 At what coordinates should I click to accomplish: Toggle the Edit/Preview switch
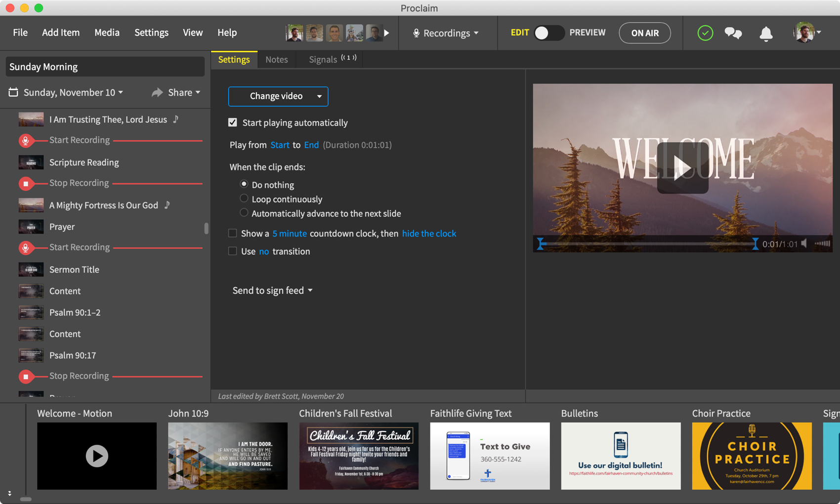tap(548, 33)
